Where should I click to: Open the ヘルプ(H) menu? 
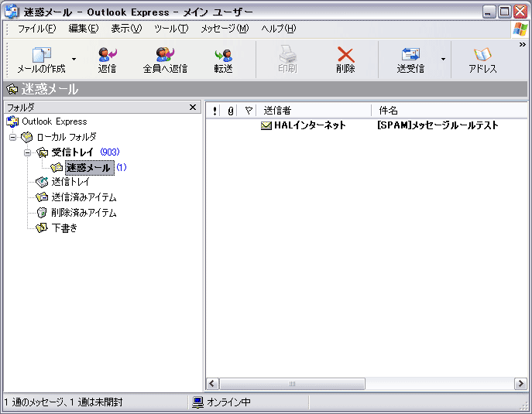279,29
